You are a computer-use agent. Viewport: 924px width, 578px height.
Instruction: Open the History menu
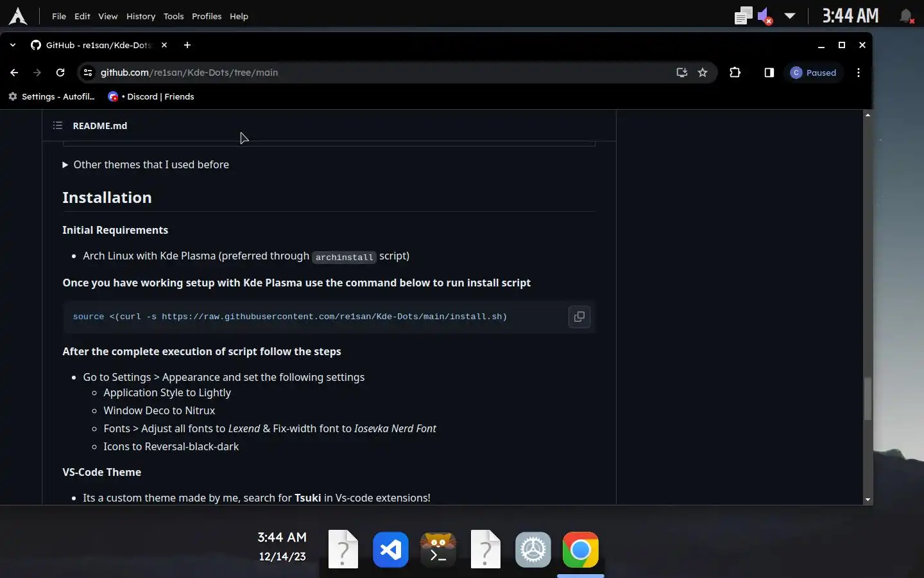[141, 16]
